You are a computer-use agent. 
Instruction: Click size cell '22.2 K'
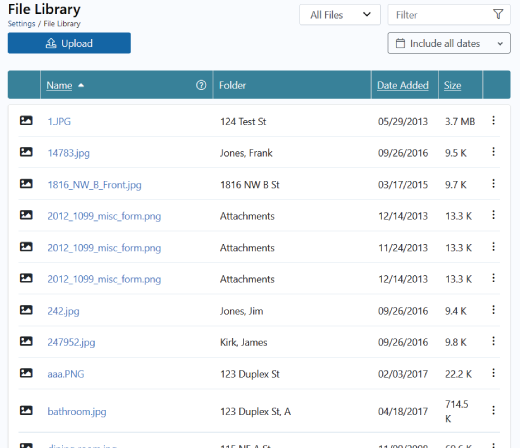[x=458, y=374]
